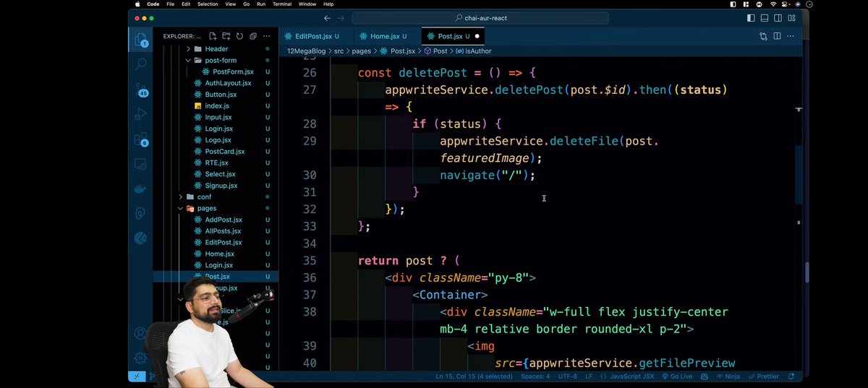Viewport: 868px width, 388px height.
Task: Toggle the secondary sidebar visibility
Action: point(778,18)
